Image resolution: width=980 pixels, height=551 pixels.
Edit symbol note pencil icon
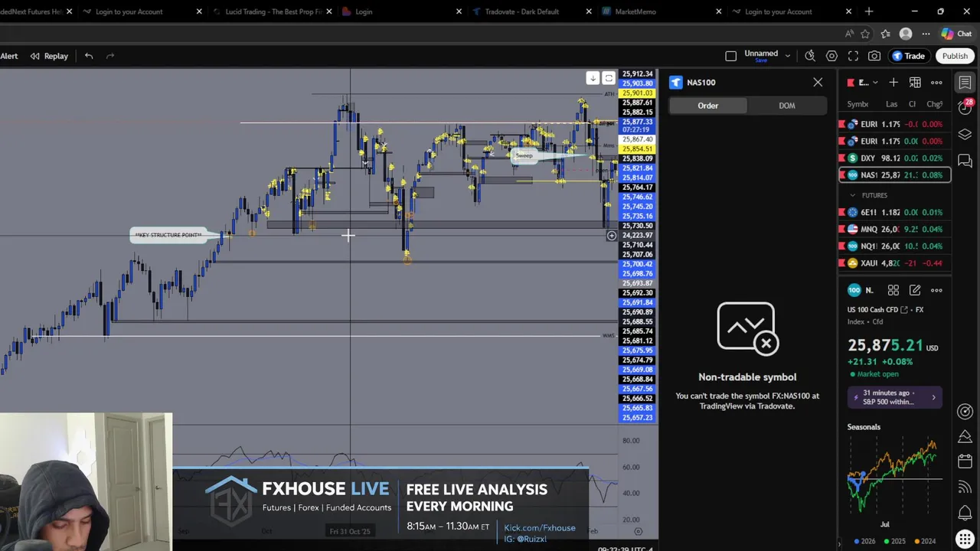tap(915, 290)
